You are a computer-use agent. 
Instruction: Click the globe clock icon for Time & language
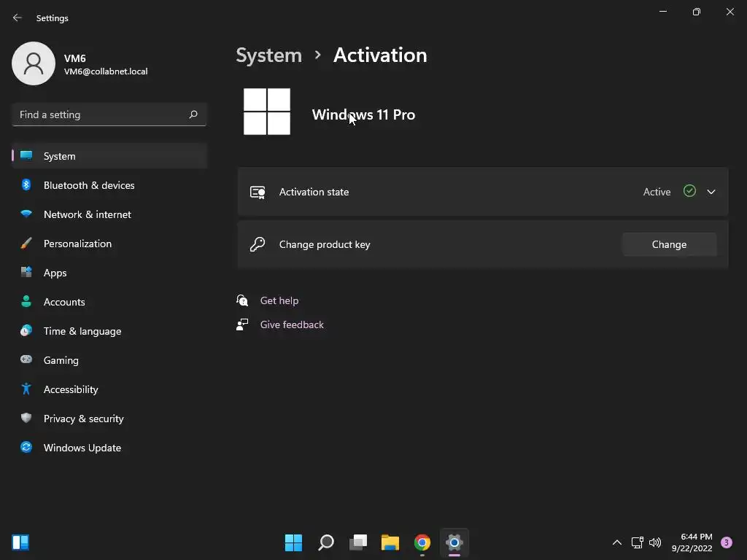[x=26, y=330]
